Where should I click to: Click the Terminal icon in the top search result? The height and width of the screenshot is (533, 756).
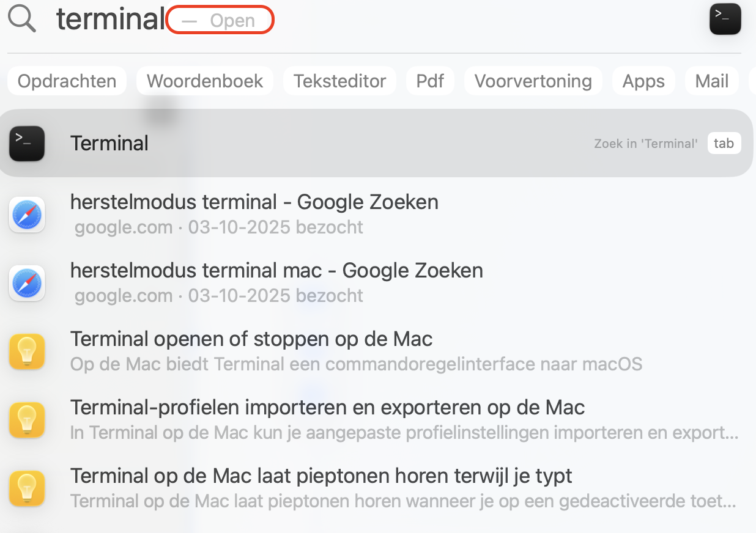coord(27,143)
